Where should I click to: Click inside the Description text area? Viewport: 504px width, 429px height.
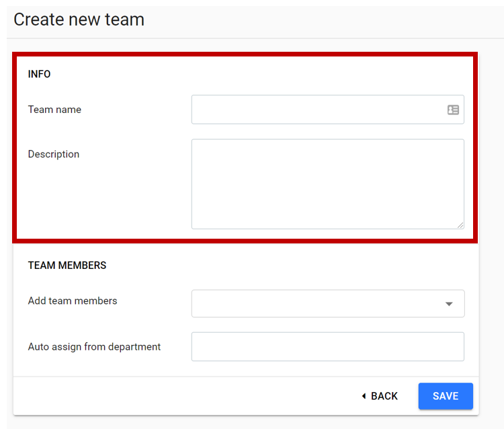(327, 184)
